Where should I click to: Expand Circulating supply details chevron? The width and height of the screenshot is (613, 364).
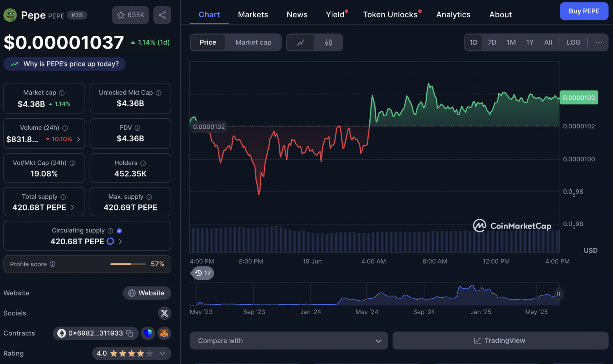120,241
